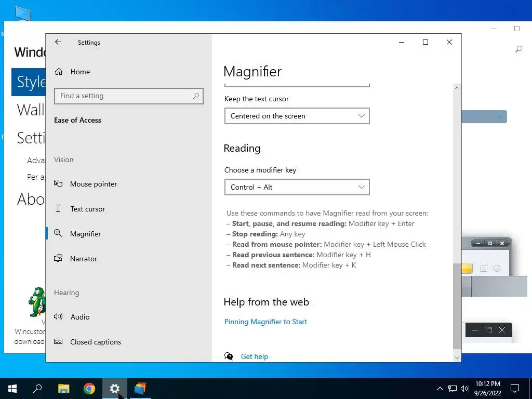Open the Pinning Magnifier to Start link

click(265, 322)
